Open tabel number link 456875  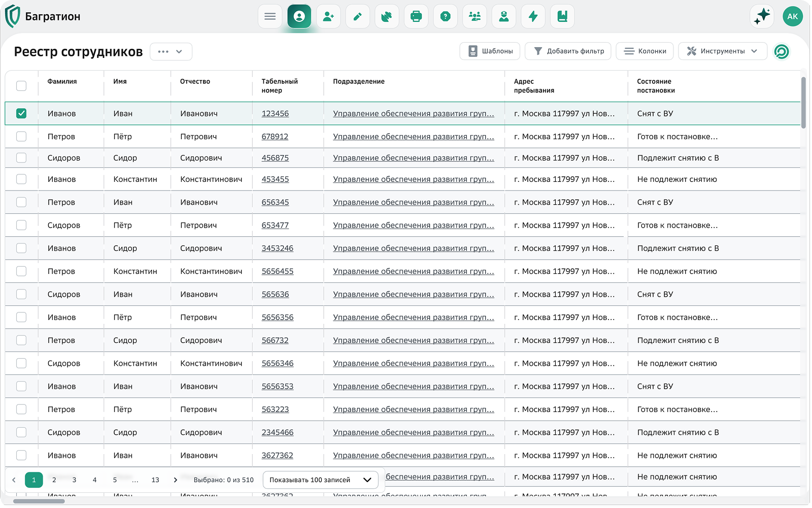pyautogui.click(x=275, y=158)
